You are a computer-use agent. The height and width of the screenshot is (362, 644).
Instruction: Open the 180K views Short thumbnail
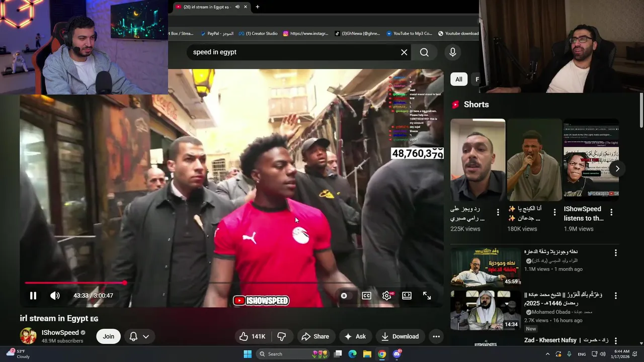(x=534, y=160)
